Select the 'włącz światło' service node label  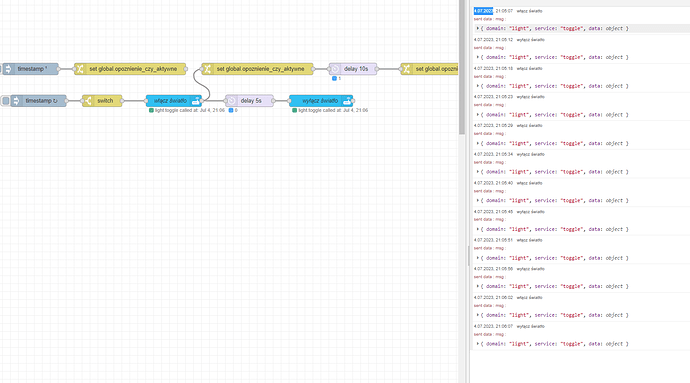[170, 101]
